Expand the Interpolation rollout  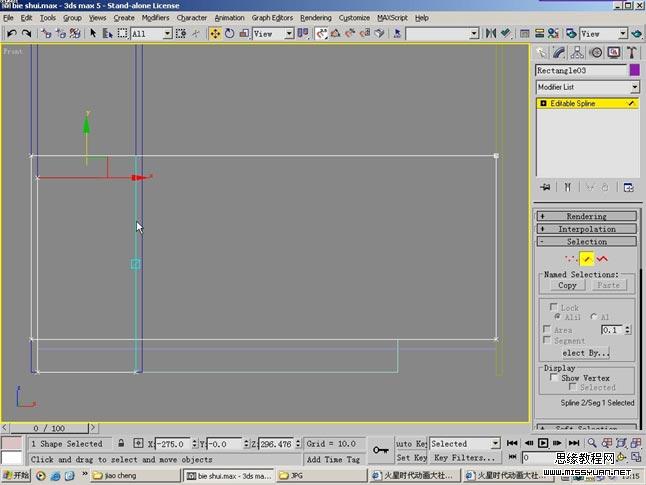pyautogui.click(x=586, y=229)
